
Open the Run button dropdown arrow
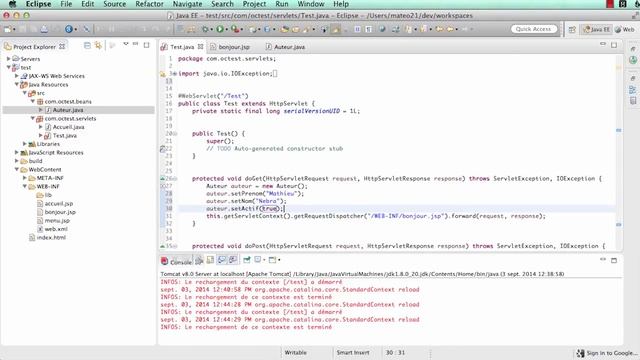coord(226,29)
